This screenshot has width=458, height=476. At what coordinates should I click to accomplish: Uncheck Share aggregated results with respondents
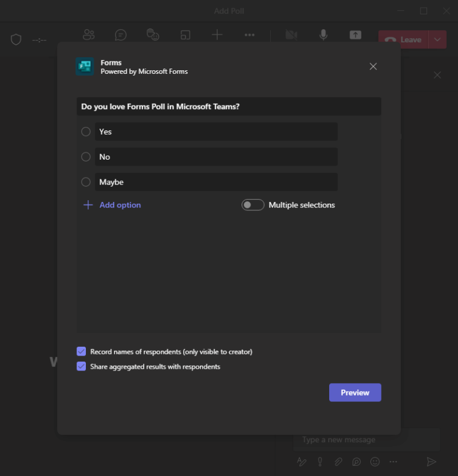pos(82,366)
